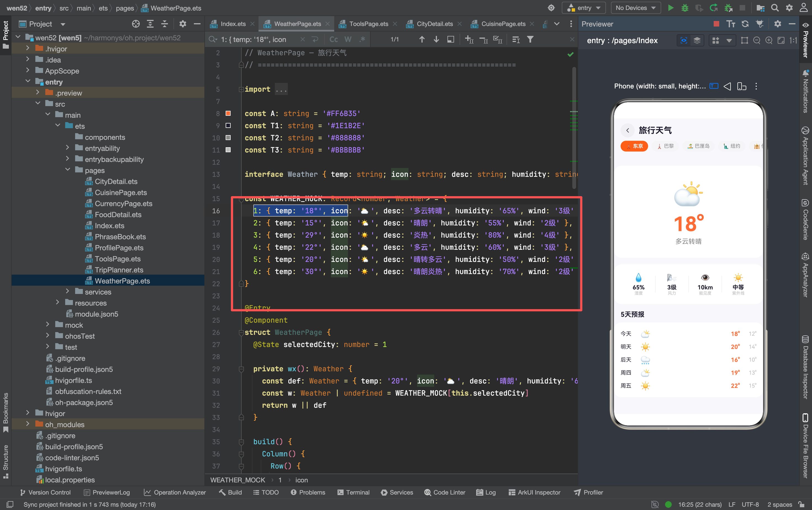The width and height of the screenshot is (812, 510).
Task: Open the entry run configuration dropdown
Action: (584, 8)
